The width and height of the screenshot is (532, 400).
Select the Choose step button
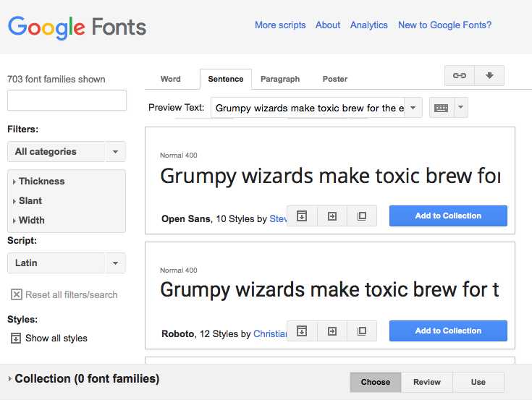click(376, 382)
